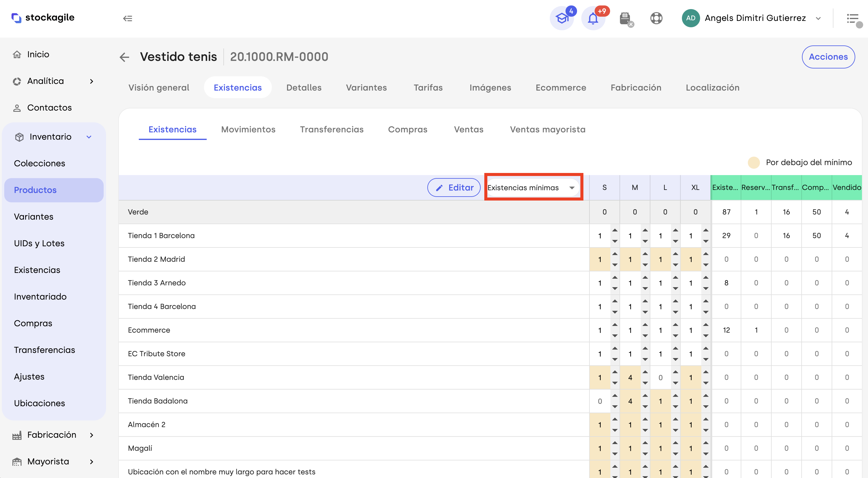Increase S minimum for Almacén 2

pos(615,420)
